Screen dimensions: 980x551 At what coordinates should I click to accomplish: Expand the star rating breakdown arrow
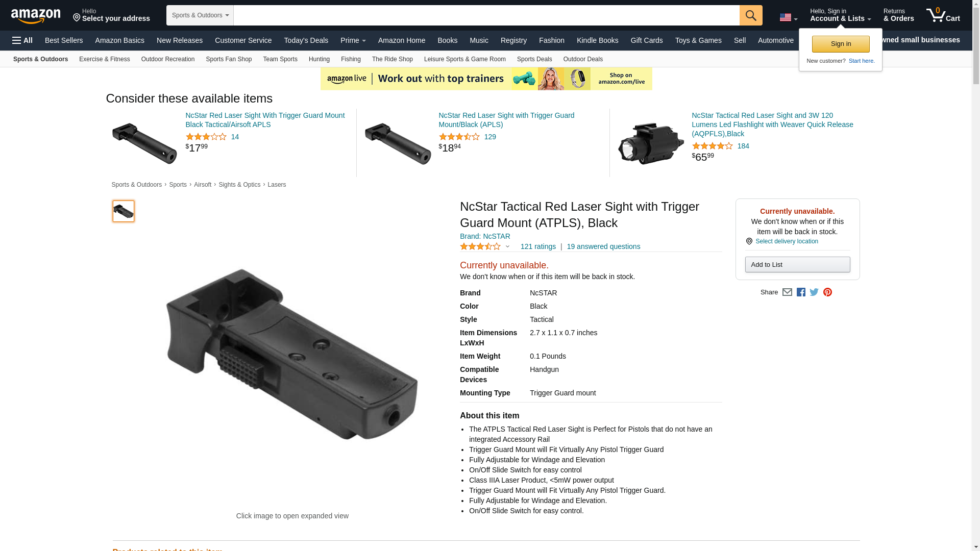[x=507, y=247]
